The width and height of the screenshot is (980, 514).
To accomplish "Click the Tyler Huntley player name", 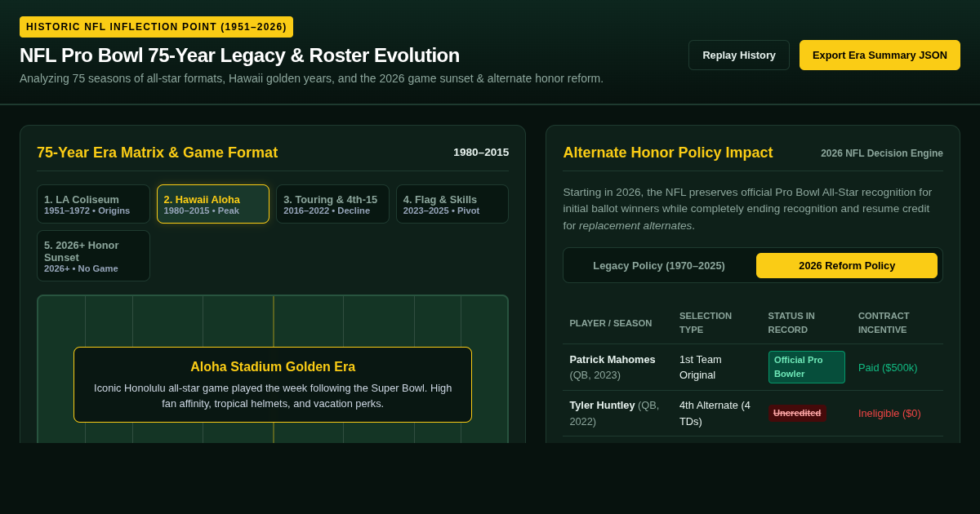I will (602, 405).
